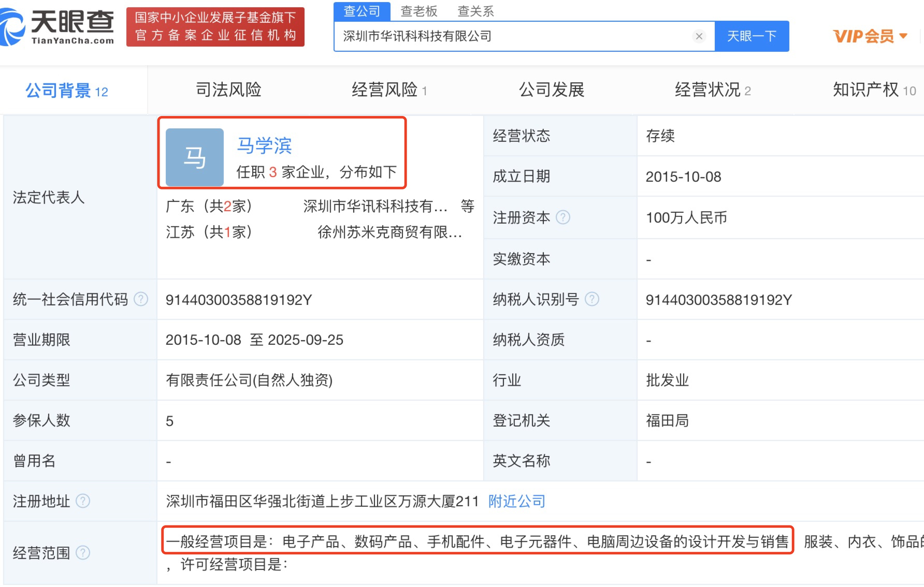This screenshot has width=924, height=587.
Task: Switch to the 查关系 search tab
Action: [x=475, y=10]
